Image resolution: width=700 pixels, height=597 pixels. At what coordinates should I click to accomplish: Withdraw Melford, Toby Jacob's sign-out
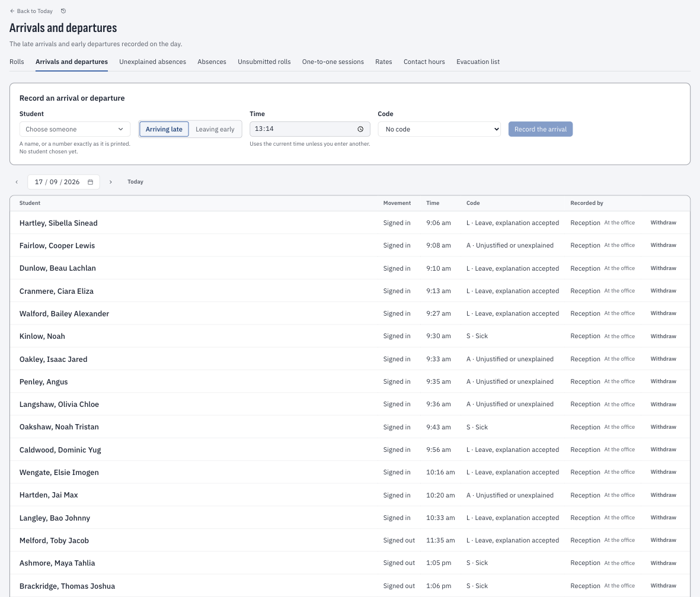click(663, 540)
